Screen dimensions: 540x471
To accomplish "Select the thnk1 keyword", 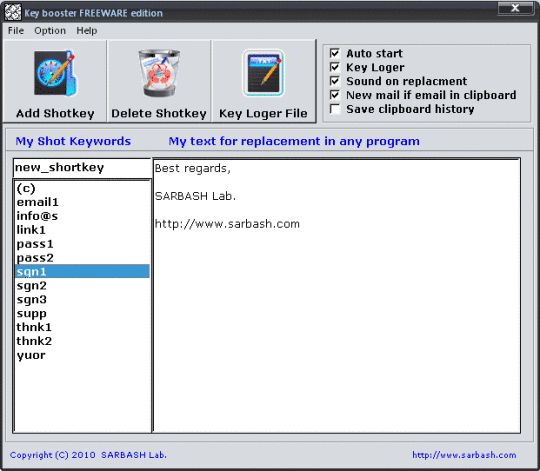I will click(x=83, y=327).
